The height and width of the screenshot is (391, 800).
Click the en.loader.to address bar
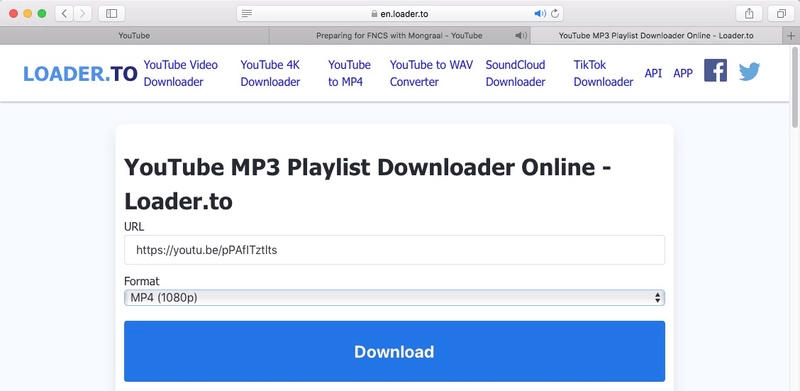click(x=400, y=14)
